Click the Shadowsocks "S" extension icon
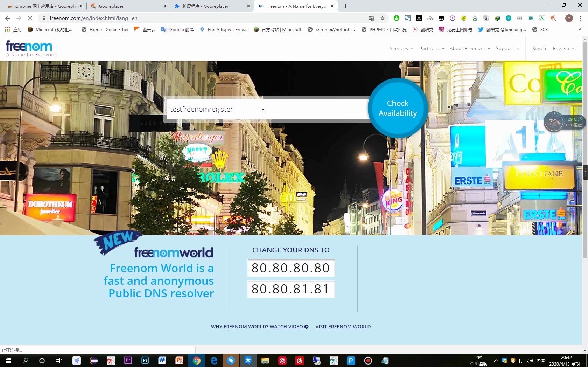This screenshot has height=367, width=588. (486, 18)
